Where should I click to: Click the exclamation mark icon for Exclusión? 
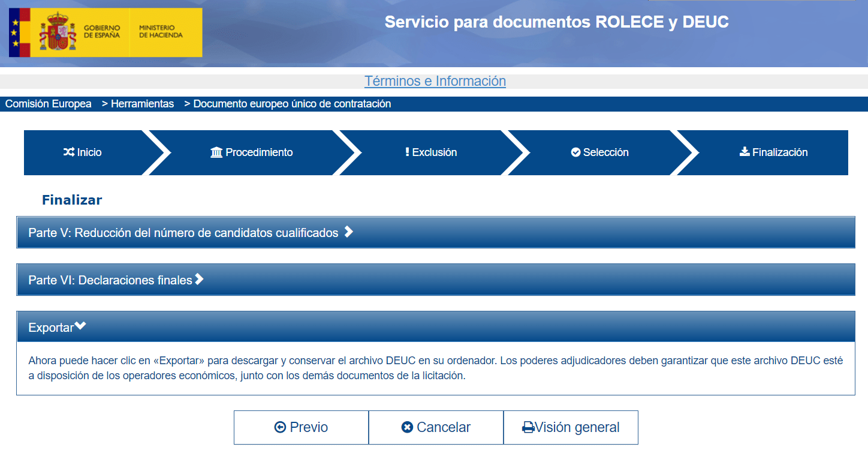(x=407, y=152)
